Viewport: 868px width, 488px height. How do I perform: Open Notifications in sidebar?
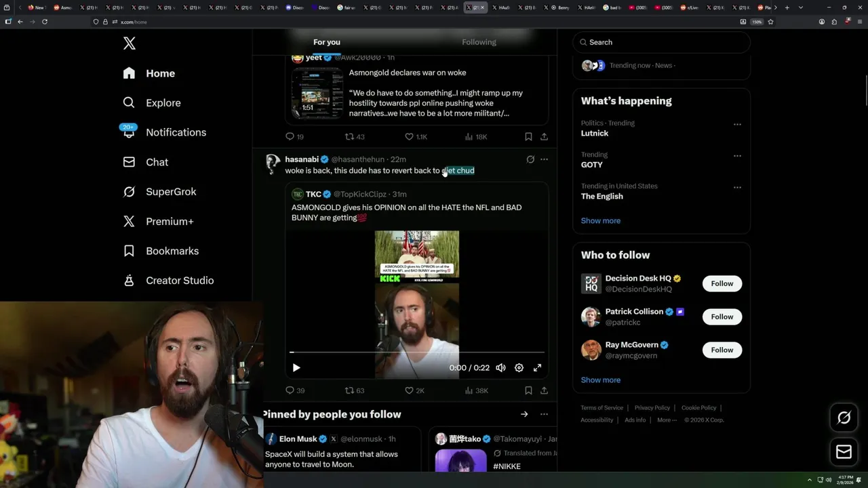(x=164, y=132)
